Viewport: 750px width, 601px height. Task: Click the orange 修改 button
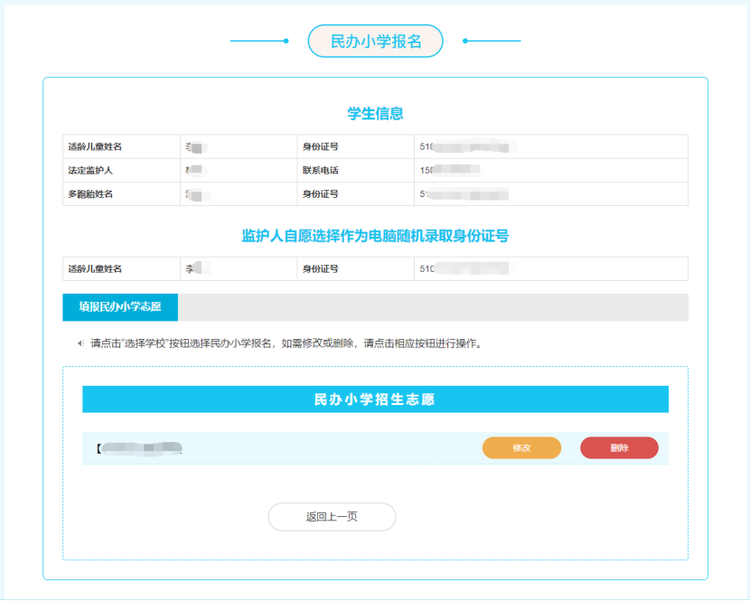point(521,448)
